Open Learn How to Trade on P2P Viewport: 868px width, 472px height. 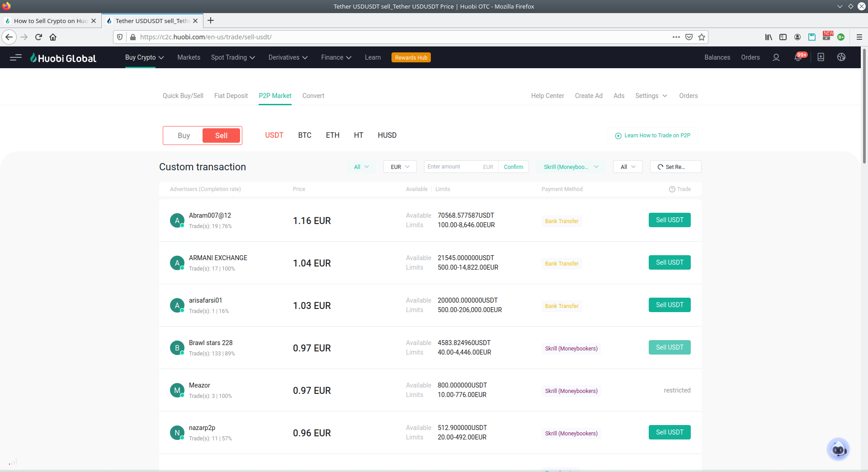click(653, 136)
